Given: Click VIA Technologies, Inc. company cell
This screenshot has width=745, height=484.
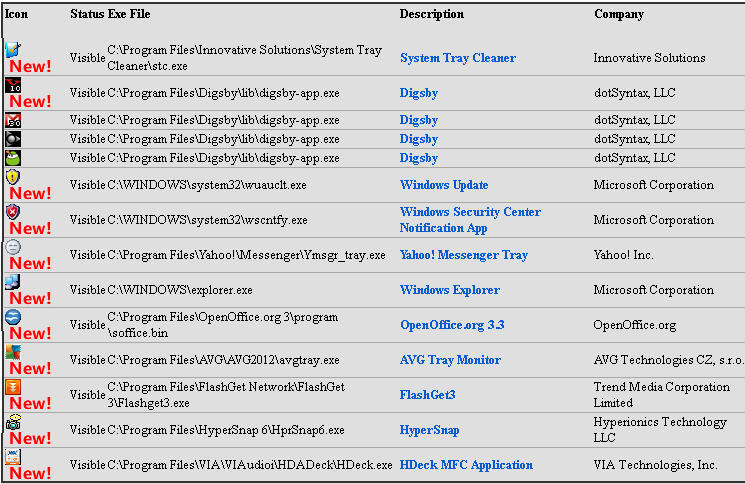Looking at the screenshot, I should [655, 465].
